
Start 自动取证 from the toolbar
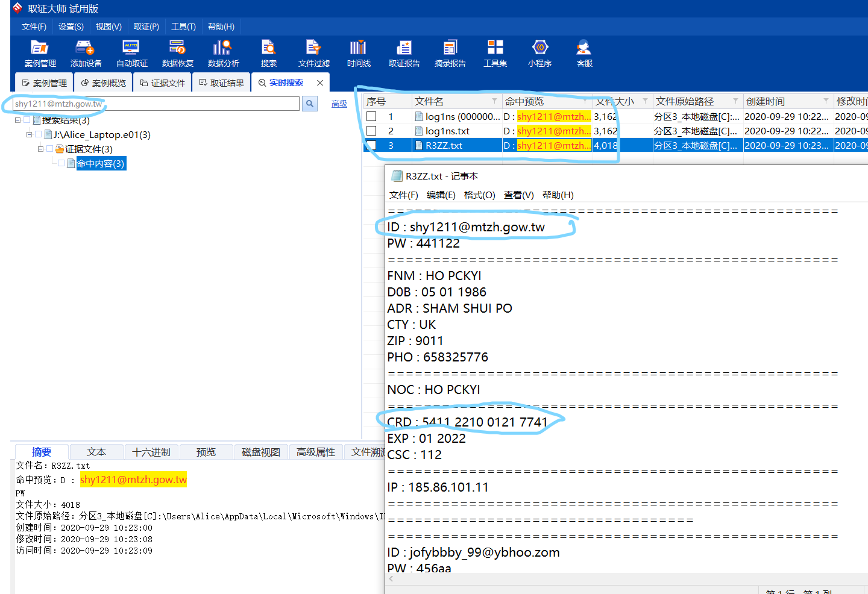pyautogui.click(x=131, y=53)
